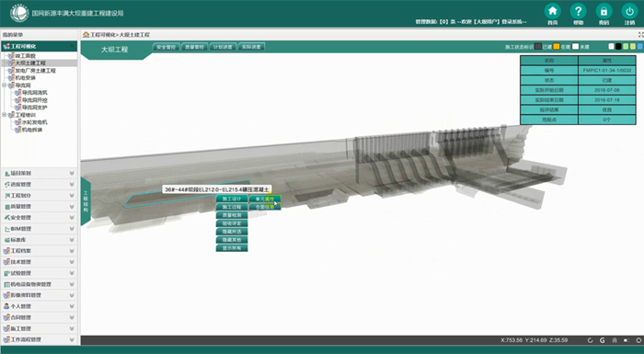Click the reset-view arrow in status bar
This screenshot has width=644, height=354.
(591, 340)
